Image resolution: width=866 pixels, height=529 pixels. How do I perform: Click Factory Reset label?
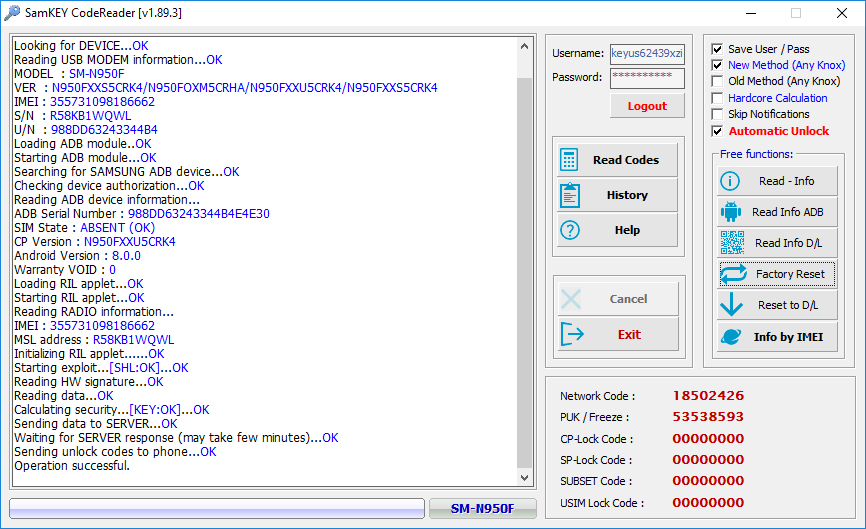pos(790,274)
